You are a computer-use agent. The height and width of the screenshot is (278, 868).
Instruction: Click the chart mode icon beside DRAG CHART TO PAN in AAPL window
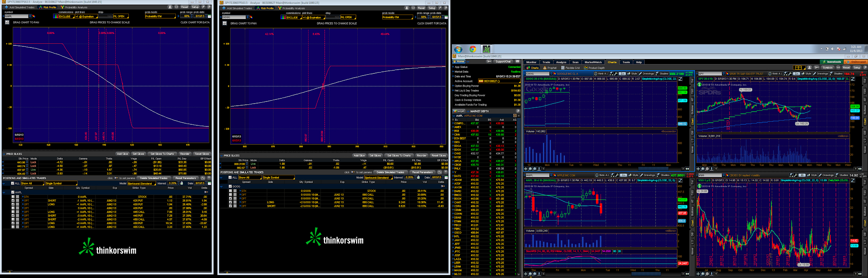(7, 22)
